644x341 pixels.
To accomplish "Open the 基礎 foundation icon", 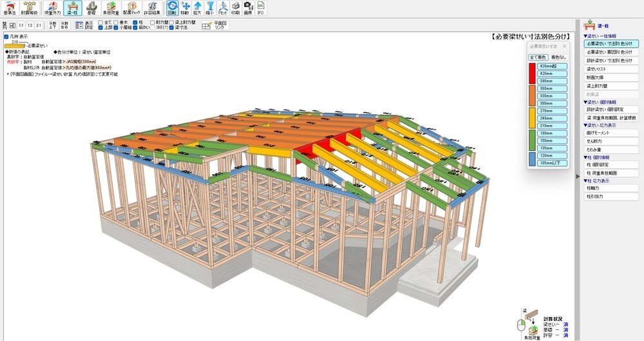I will point(91,8).
